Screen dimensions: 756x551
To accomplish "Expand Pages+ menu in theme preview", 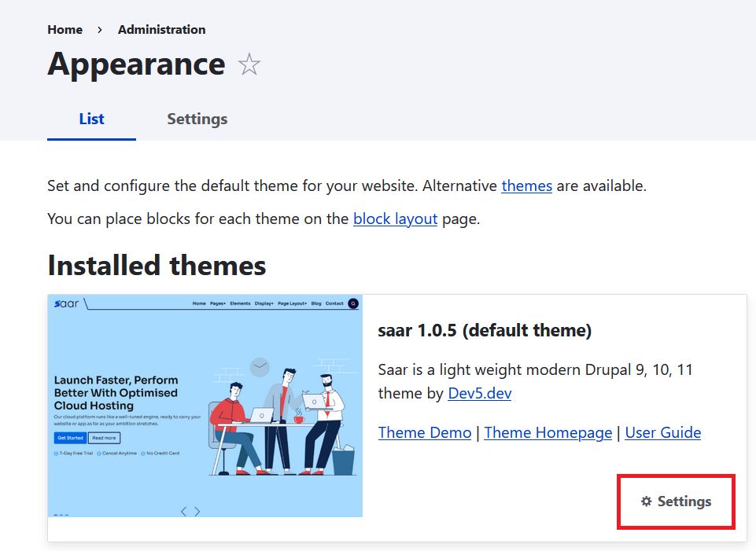I will [x=218, y=303].
